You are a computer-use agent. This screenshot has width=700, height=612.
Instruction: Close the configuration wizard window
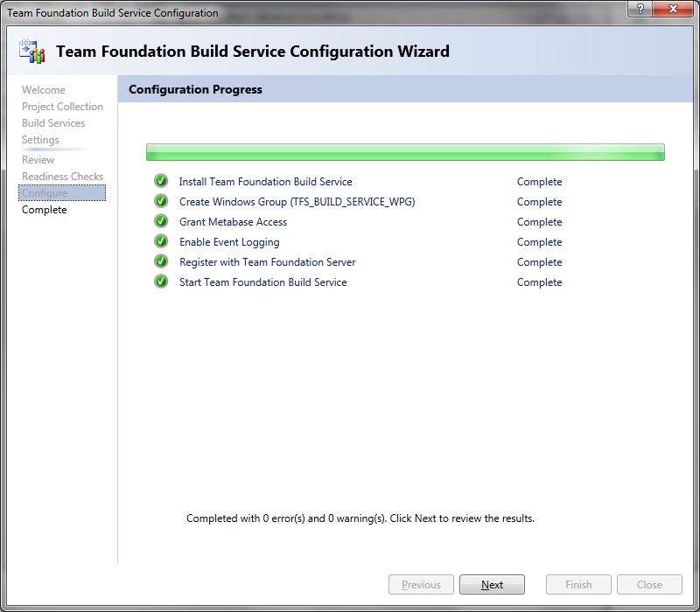click(x=673, y=9)
